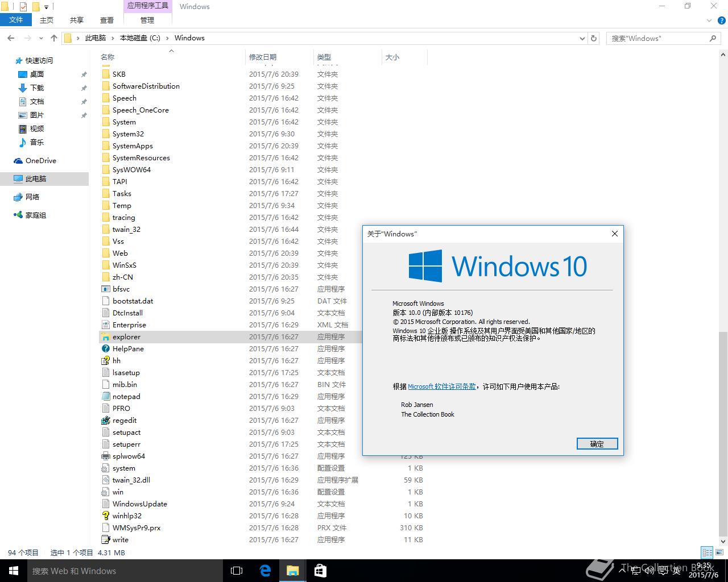Select 家庭组 in the navigation pane
The image size is (728, 582).
coord(36,215)
